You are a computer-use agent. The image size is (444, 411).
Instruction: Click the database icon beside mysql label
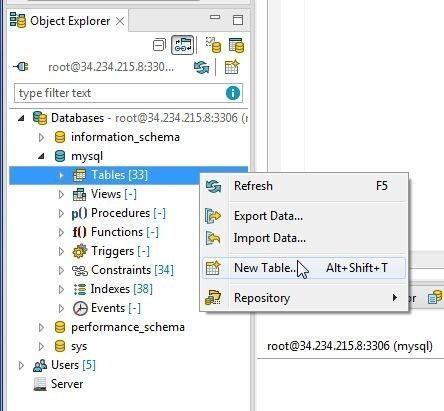(60, 156)
